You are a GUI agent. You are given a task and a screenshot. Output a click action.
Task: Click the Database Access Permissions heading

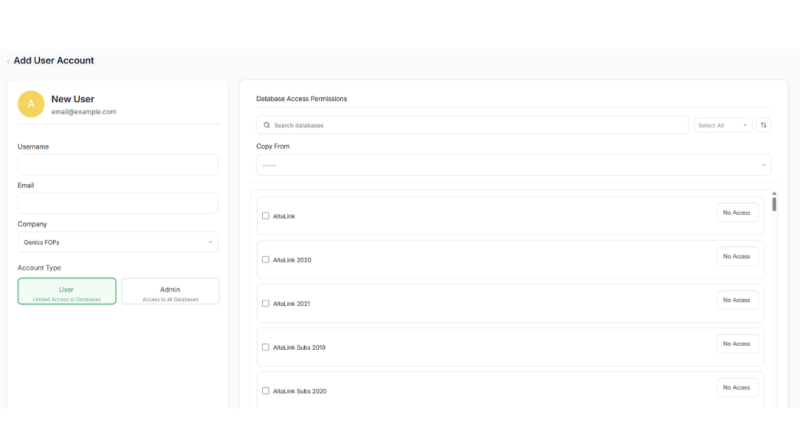(302, 99)
